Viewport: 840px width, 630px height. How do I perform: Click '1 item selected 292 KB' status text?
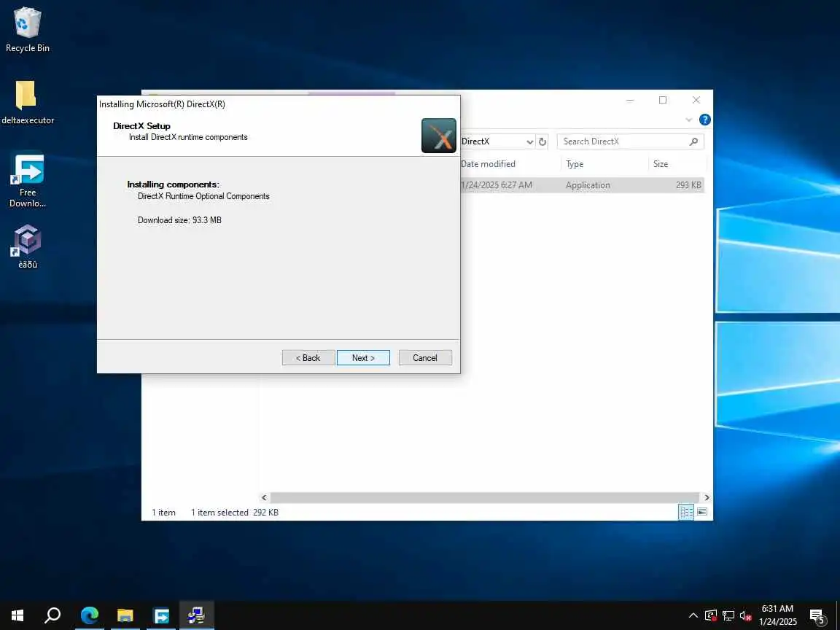coord(235,512)
